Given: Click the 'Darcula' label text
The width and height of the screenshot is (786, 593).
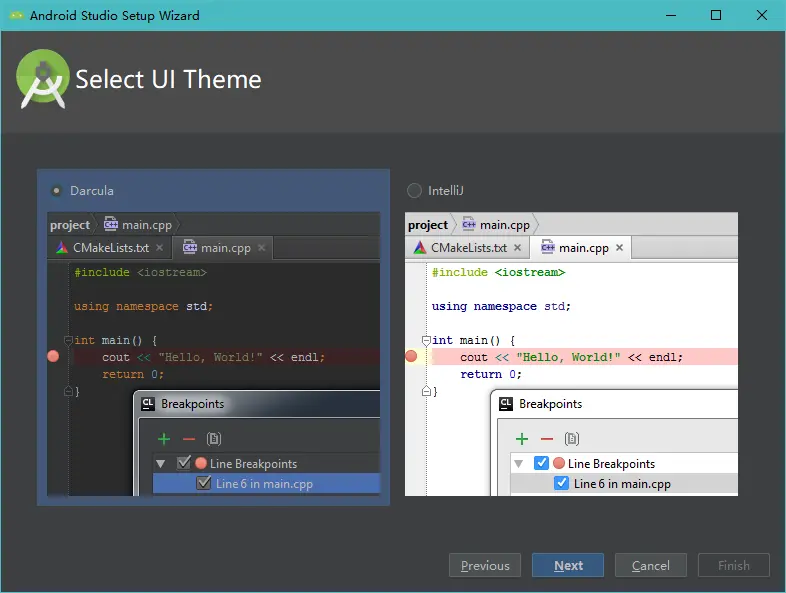Looking at the screenshot, I should [x=92, y=190].
